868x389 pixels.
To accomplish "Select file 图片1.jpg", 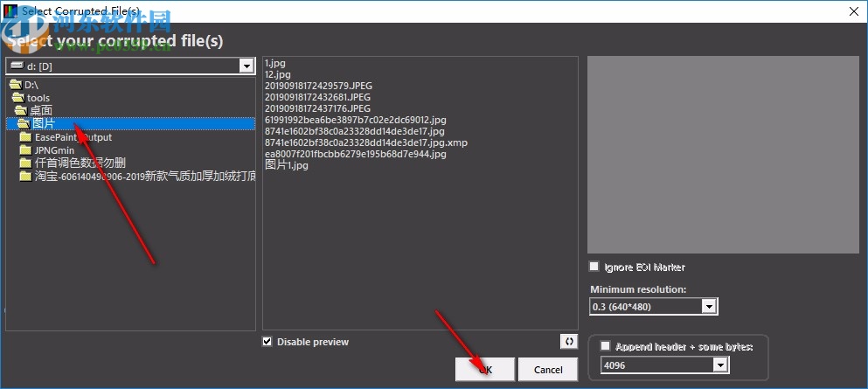I will (287, 165).
